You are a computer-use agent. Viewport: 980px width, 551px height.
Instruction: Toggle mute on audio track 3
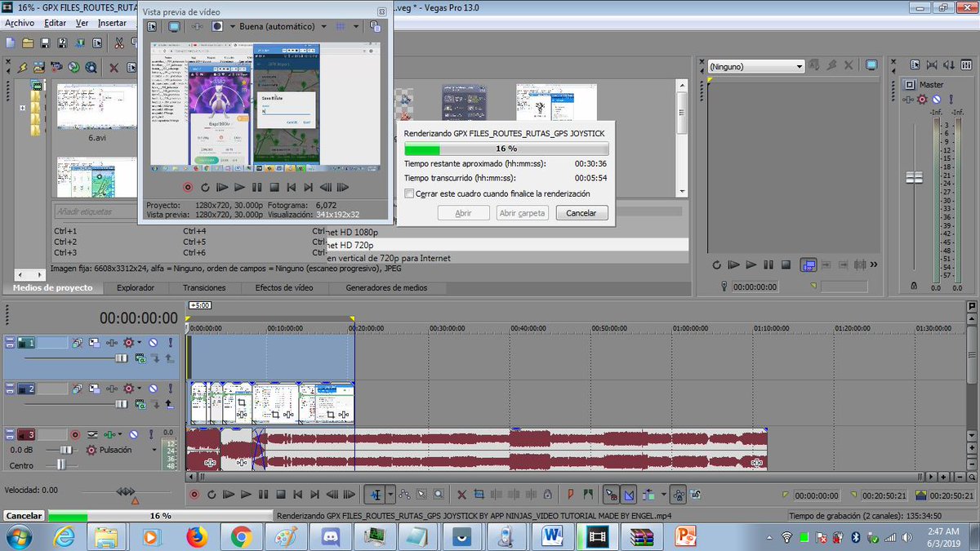pyautogui.click(x=133, y=435)
